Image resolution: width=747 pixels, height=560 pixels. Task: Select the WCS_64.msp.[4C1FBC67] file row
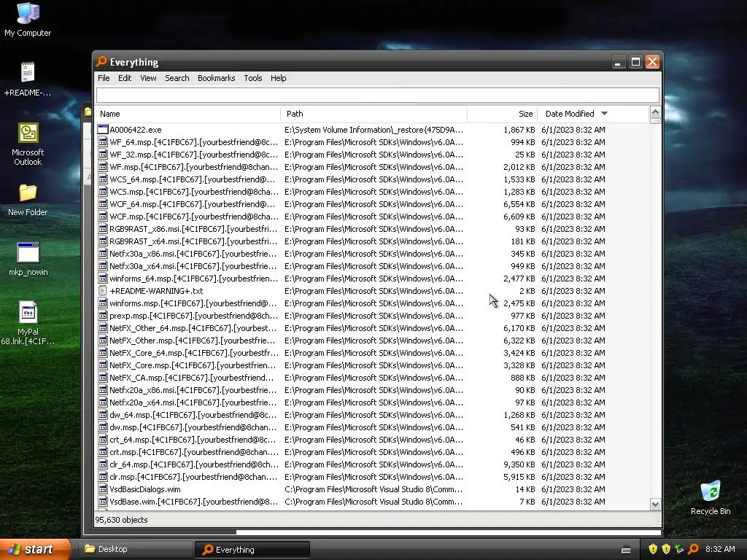click(x=373, y=179)
